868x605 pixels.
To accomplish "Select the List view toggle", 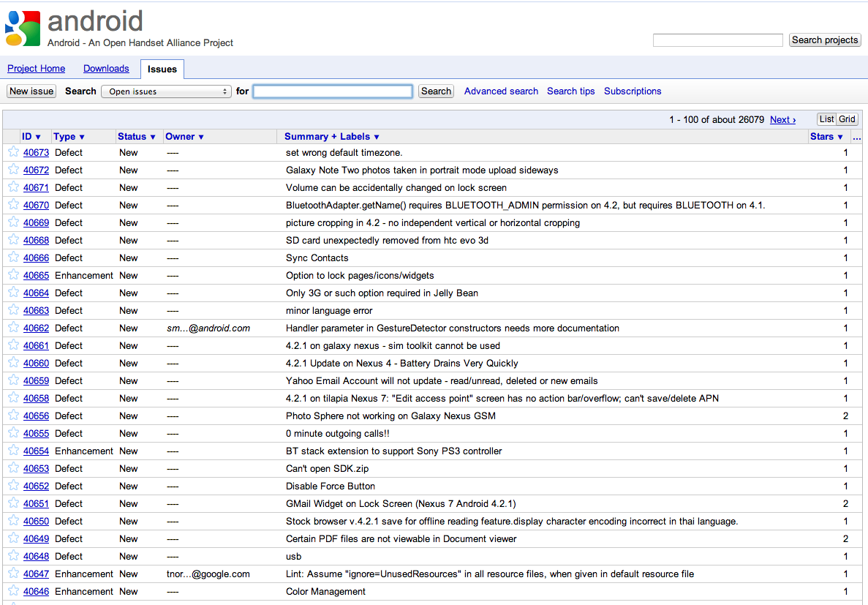I will pos(827,119).
